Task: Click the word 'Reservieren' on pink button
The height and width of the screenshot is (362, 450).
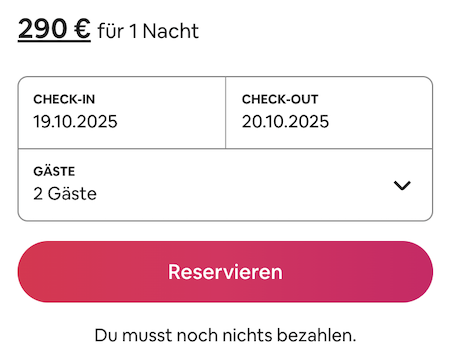Action: tap(225, 272)
